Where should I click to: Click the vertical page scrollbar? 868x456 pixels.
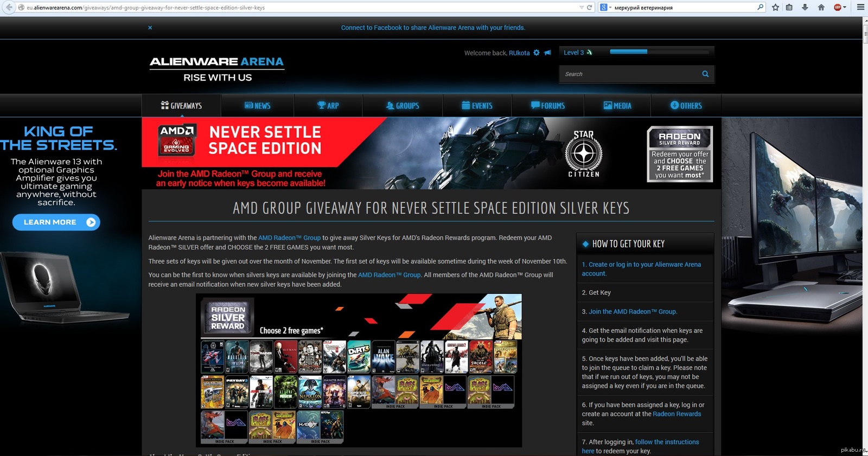pos(865,236)
